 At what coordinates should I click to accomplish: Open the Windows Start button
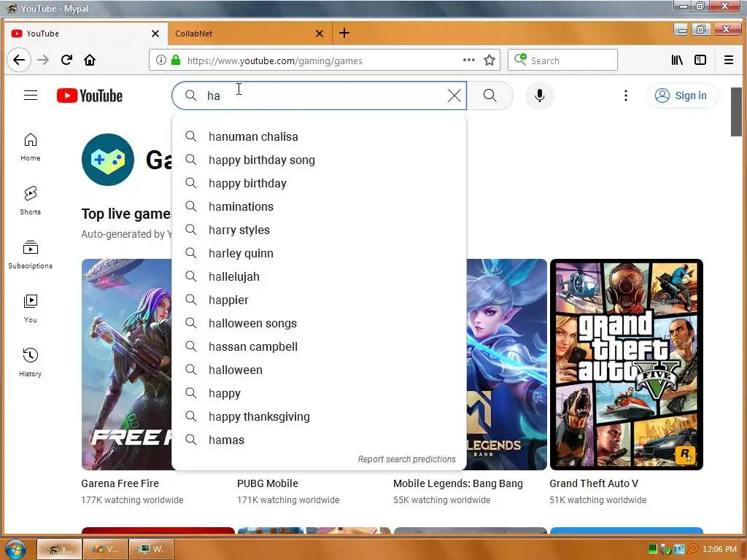[x=16, y=549]
